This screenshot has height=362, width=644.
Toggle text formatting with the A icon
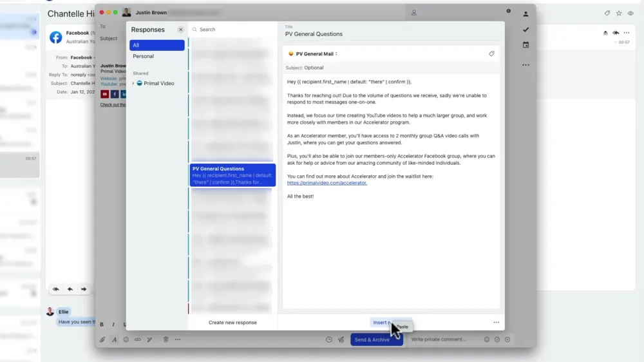114,339
